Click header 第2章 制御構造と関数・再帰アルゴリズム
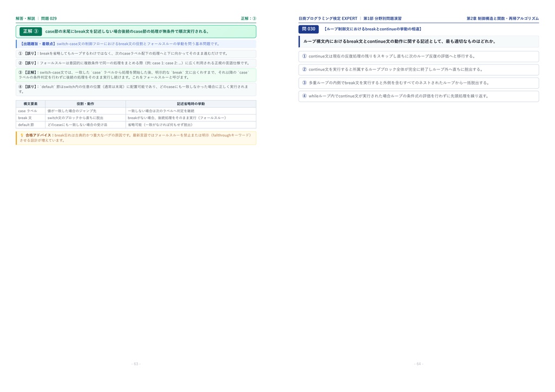555x392 pixels. [x=502, y=18]
